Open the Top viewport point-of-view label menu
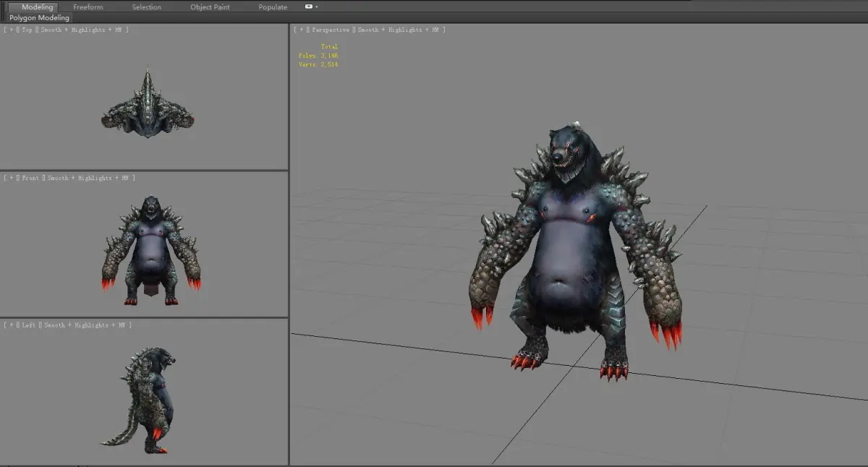 tap(27, 30)
